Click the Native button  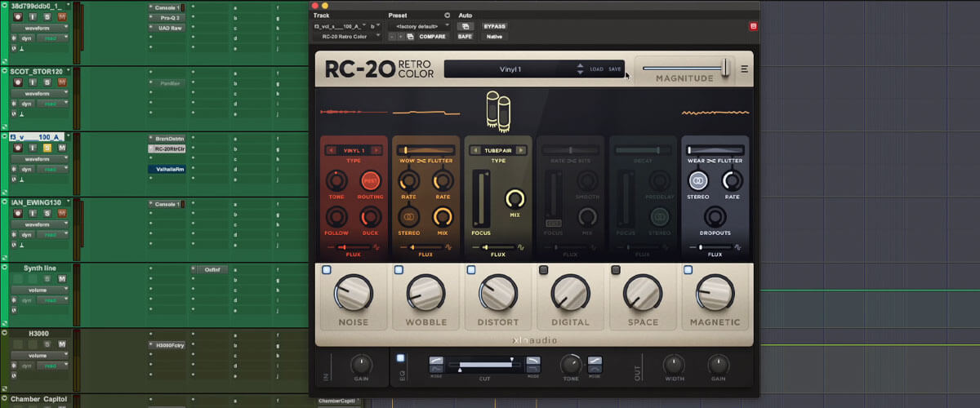(494, 37)
